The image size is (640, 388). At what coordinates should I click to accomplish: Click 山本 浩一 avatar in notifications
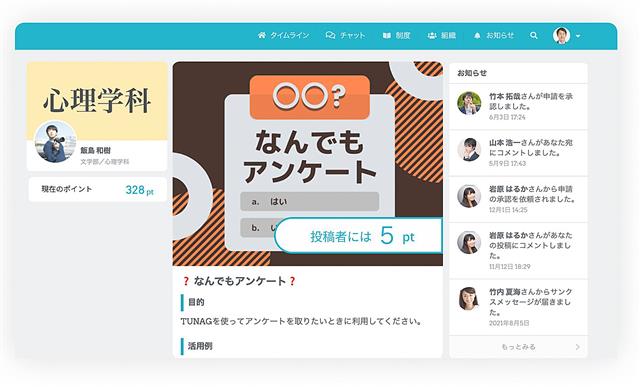469,149
